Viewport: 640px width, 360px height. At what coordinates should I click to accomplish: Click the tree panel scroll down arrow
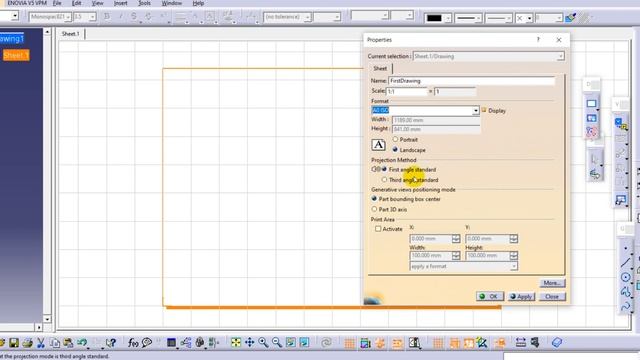click(x=47, y=319)
